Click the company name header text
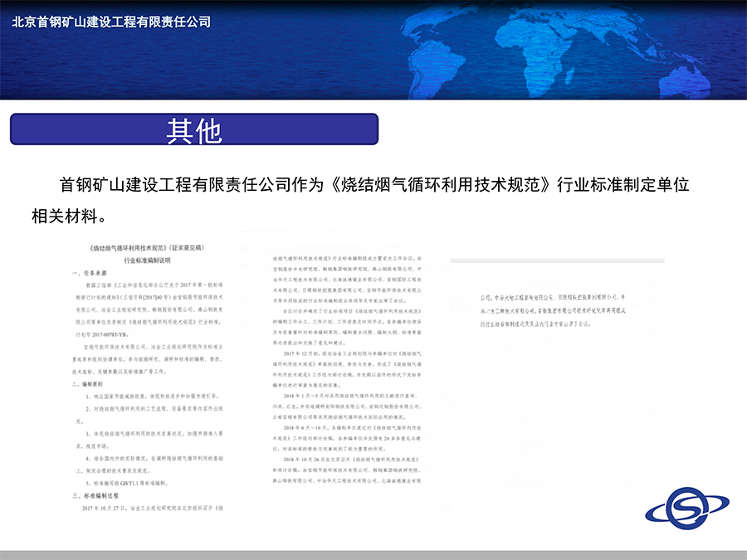Image resolution: width=747 pixels, height=560 pixels. click(111, 22)
